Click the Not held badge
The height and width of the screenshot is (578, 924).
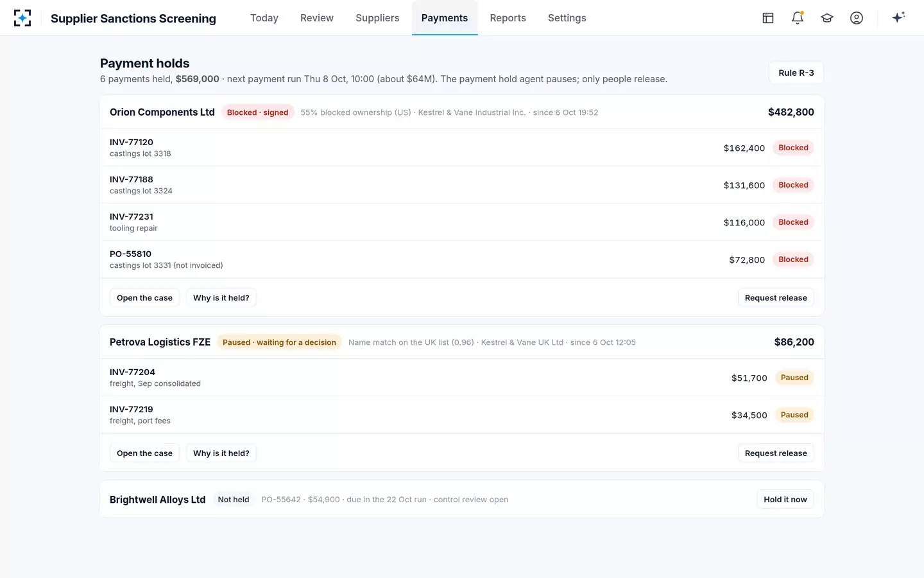pyautogui.click(x=234, y=500)
